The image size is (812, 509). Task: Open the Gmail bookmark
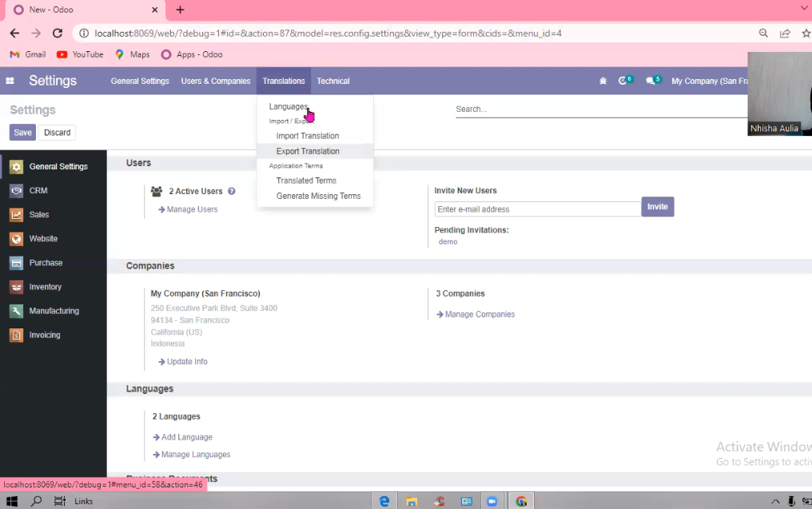[x=28, y=54]
